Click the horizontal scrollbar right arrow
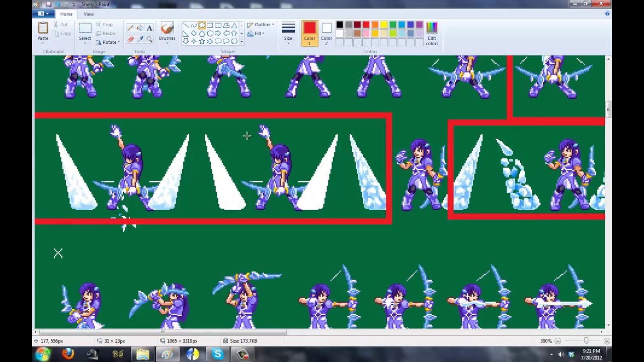The width and height of the screenshot is (644, 362). [602, 332]
